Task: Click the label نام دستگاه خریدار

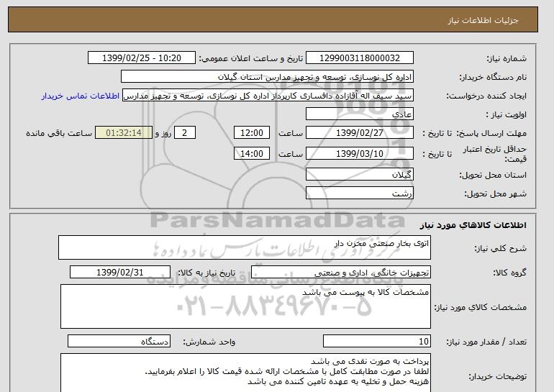Action: tap(493, 77)
